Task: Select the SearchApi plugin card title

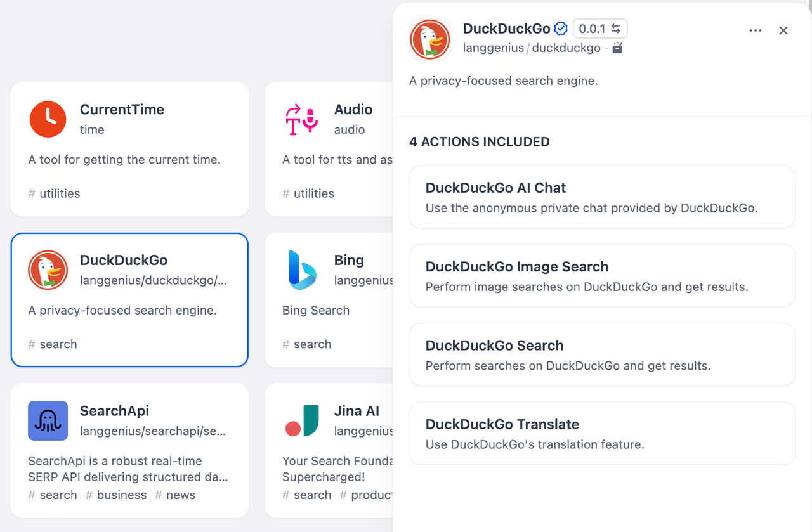Action: click(x=115, y=411)
